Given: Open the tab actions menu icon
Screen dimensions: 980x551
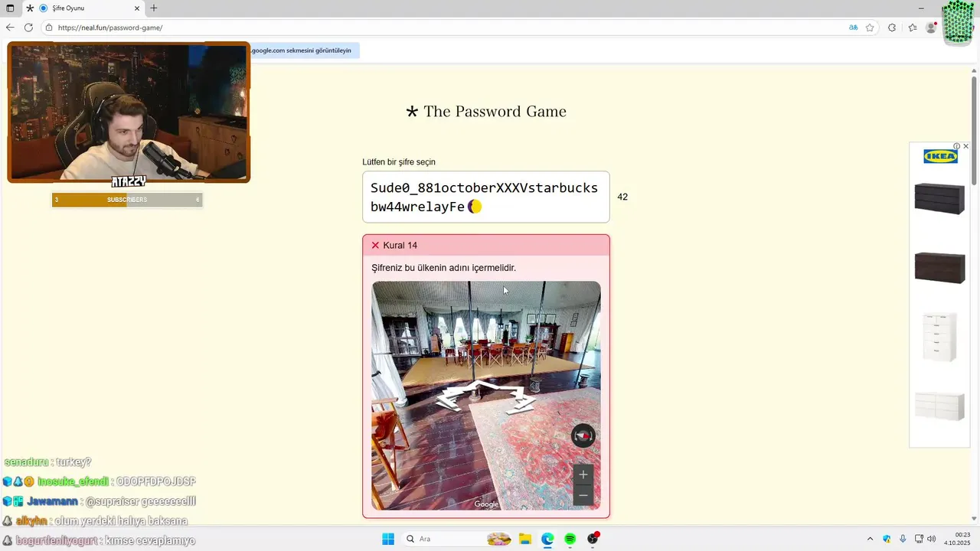Looking at the screenshot, I should click(x=10, y=8).
